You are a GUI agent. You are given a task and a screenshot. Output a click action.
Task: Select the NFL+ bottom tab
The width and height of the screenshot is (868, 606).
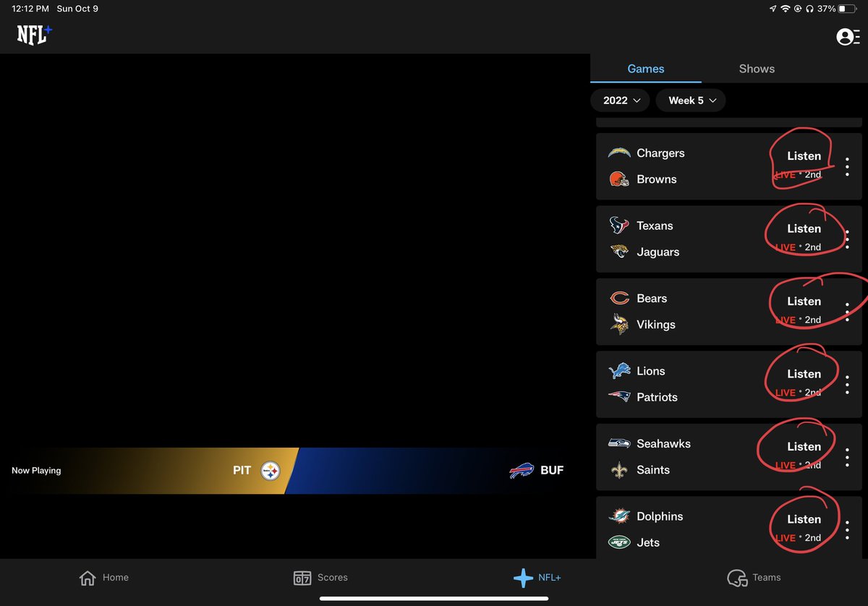pyautogui.click(x=537, y=578)
